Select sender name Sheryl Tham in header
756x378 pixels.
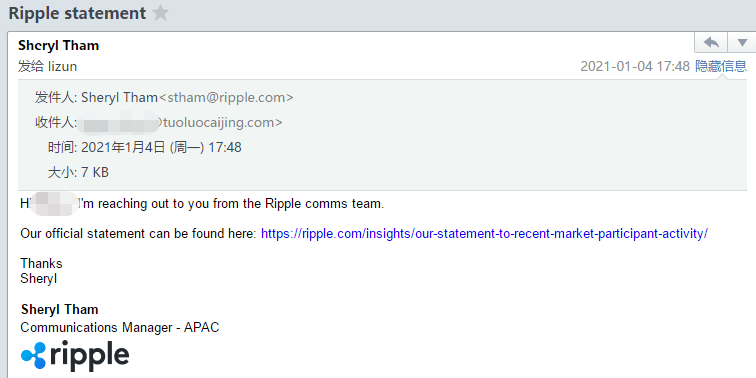(58, 46)
